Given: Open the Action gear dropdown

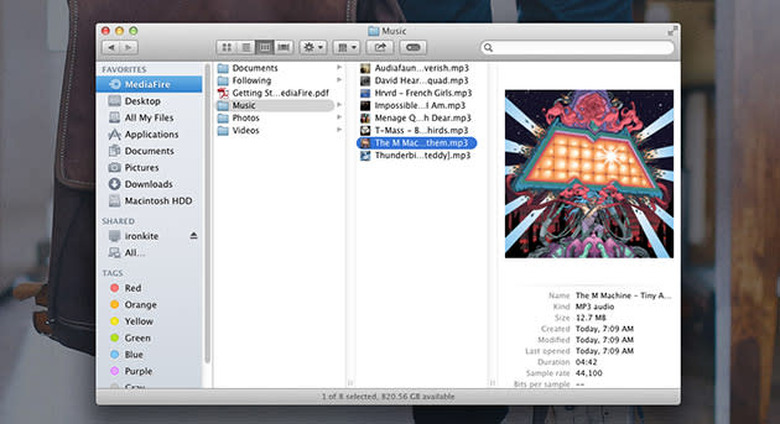Looking at the screenshot, I should coord(313,47).
